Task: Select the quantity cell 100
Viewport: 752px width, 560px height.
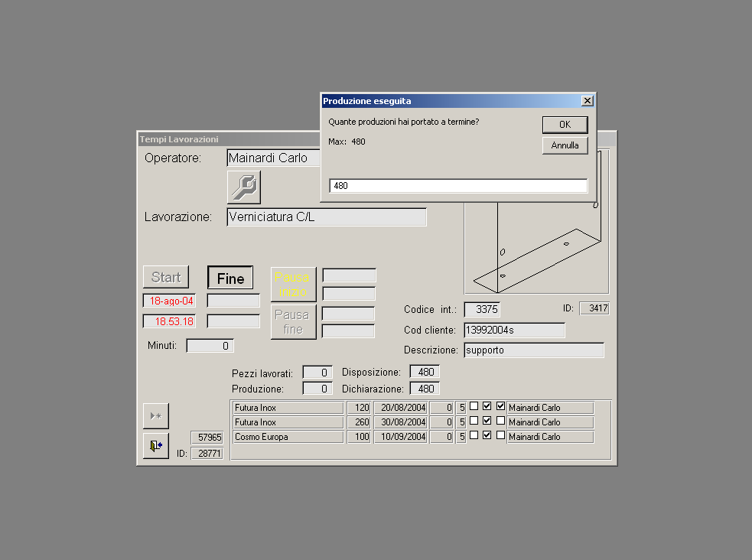Action: (359, 437)
